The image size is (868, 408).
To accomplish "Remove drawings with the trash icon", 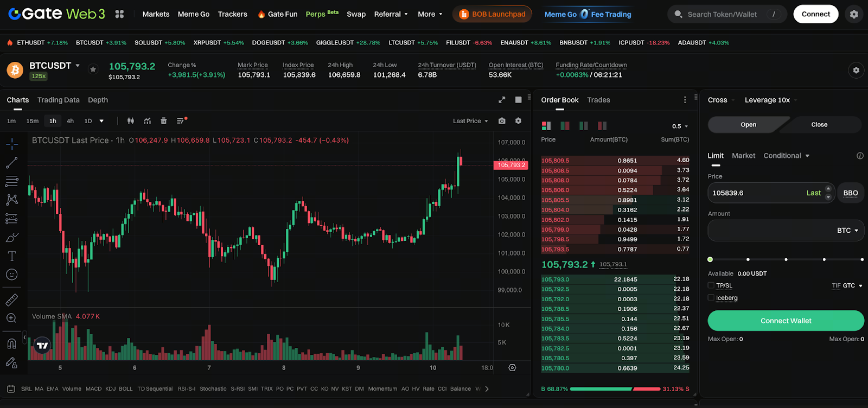I will coord(164,121).
